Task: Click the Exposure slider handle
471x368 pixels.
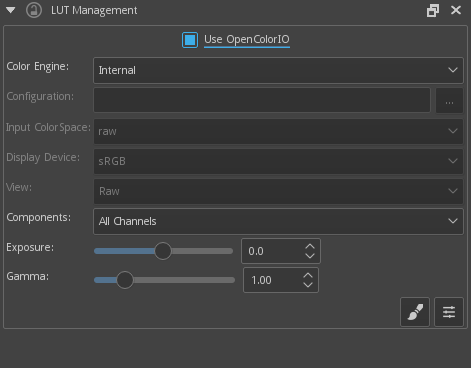Action: [x=163, y=251]
